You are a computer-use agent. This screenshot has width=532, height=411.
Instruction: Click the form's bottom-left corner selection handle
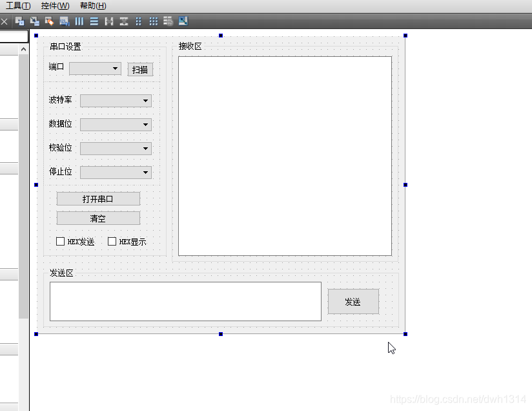point(36,334)
